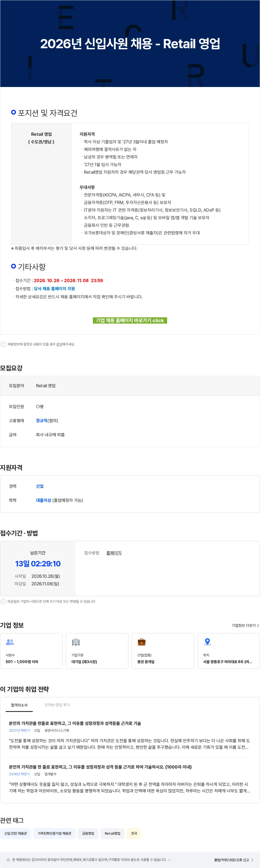Click the people icon in 사원수 card
The image size is (260, 868).
pos(10,642)
